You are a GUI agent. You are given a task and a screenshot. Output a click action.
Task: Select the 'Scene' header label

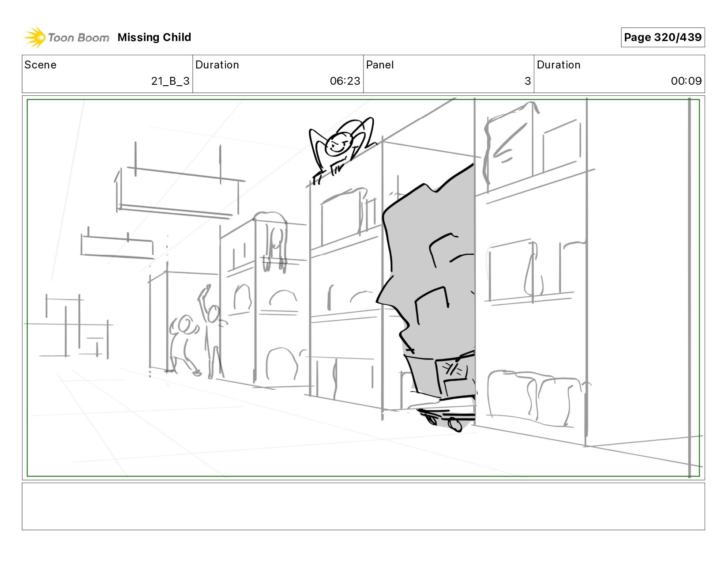(41, 65)
